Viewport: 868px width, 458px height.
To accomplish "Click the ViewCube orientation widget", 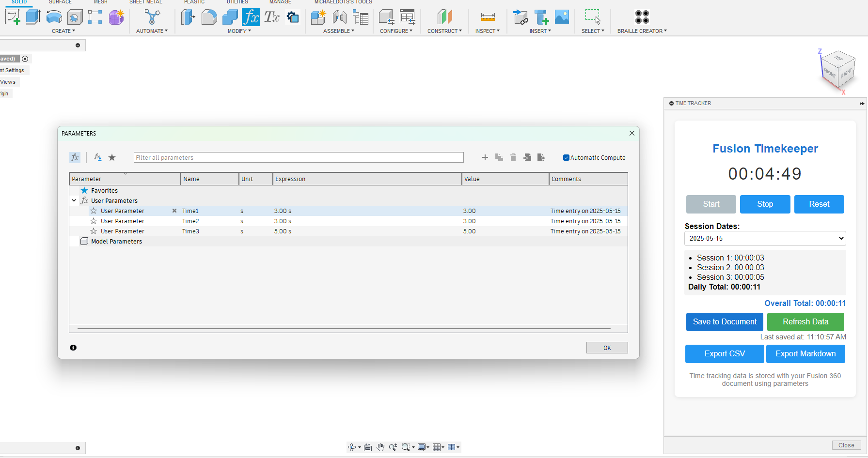I will (x=838, y=69).
